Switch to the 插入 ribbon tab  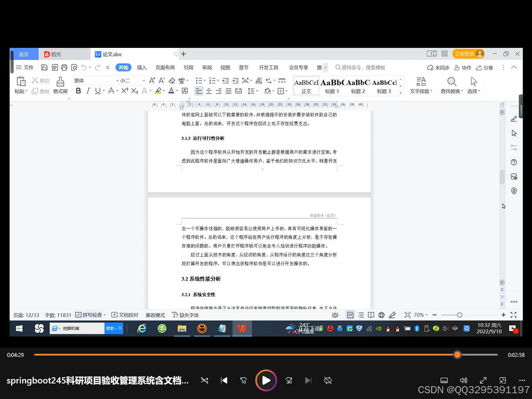point(142,67)
